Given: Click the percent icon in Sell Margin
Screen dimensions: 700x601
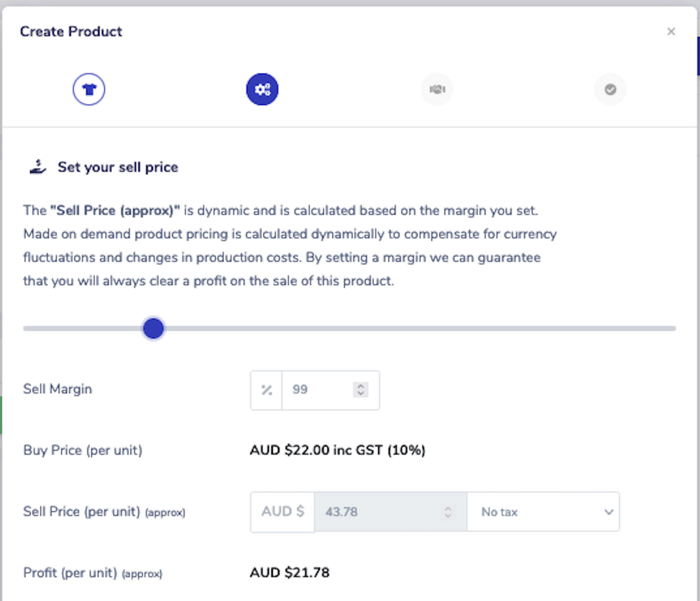Looking at the screenshot, I should [x=266, y=390].
